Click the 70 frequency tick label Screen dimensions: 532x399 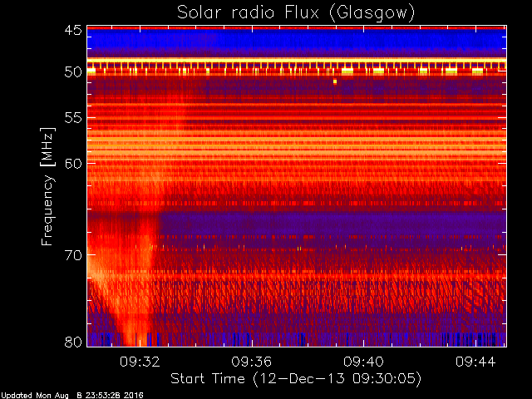73,255
